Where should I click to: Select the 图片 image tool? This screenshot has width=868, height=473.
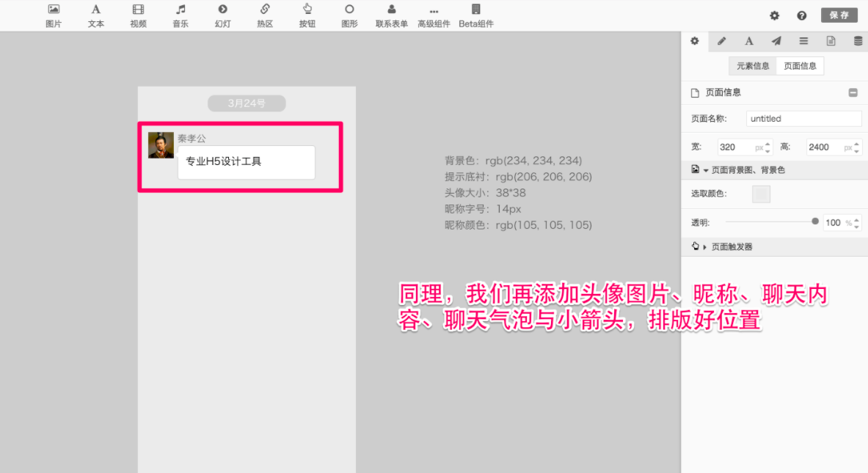54,15
